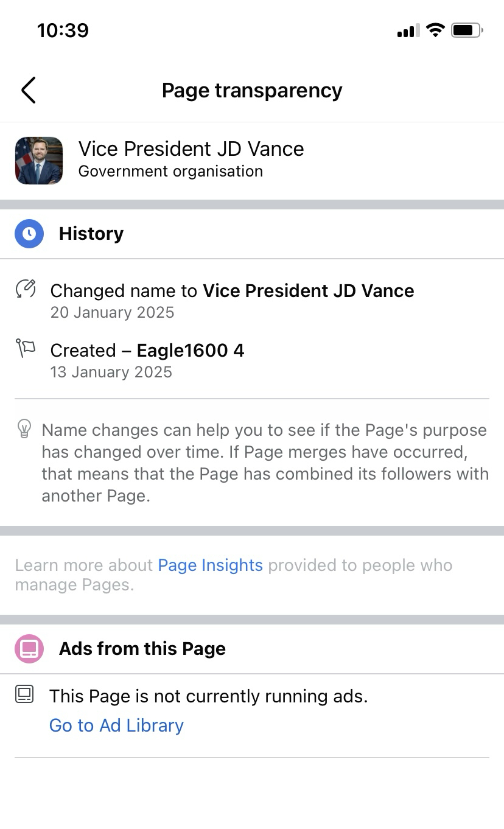Tap the Vice President JD Vance page name
Image resolution: width=504 pixels, height=829 pixels.
coord(191,149)
